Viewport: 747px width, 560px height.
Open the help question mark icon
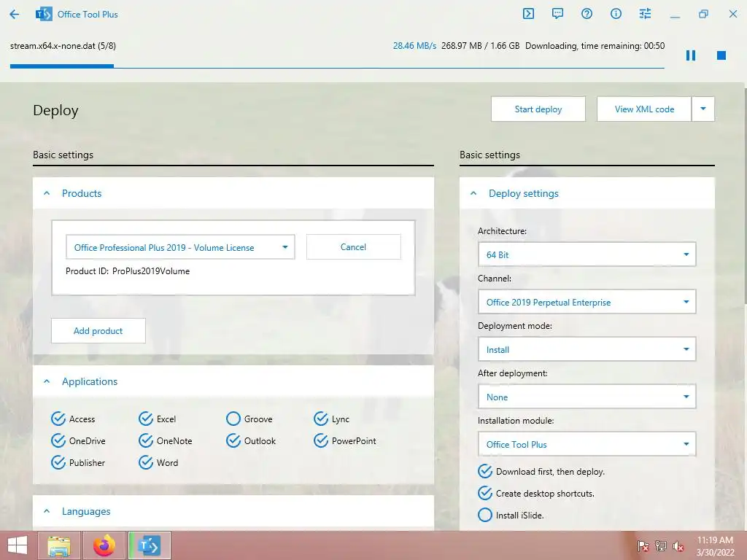point(587,14)
